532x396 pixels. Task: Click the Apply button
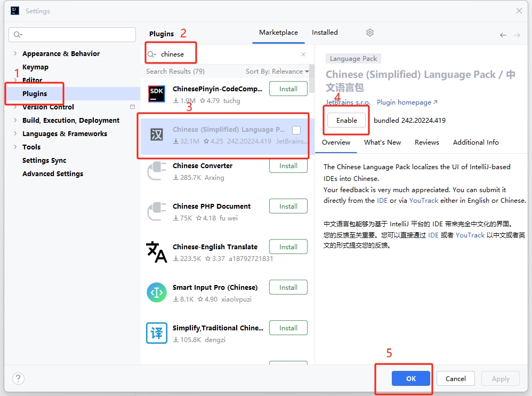[x=501, y=378]
